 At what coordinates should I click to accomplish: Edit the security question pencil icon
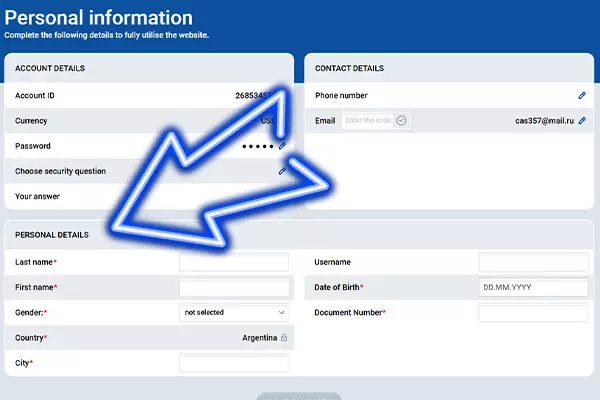(x=282, y=171)
